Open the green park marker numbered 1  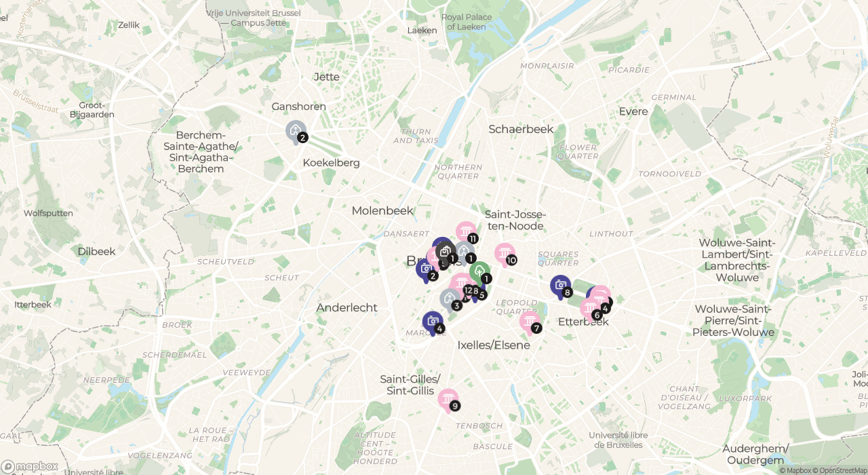coord(479,272)
